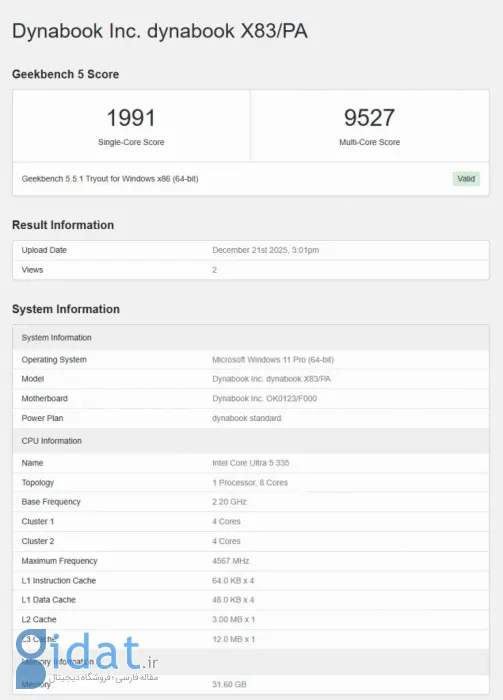Click the L1 Instruction Cache label

pyautogui.click(x=58, y=580)
